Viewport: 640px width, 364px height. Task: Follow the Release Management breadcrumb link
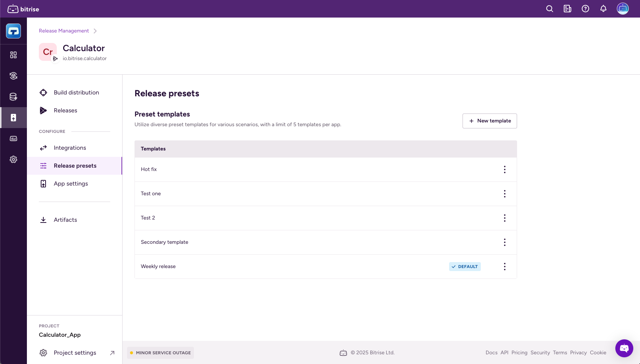pos(64,31)
